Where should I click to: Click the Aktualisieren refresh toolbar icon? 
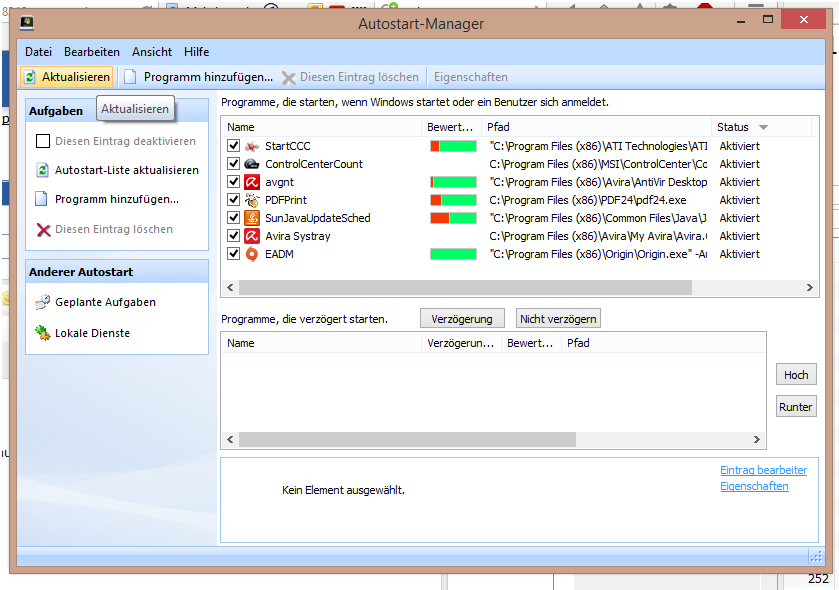click(x=30, y=77)
